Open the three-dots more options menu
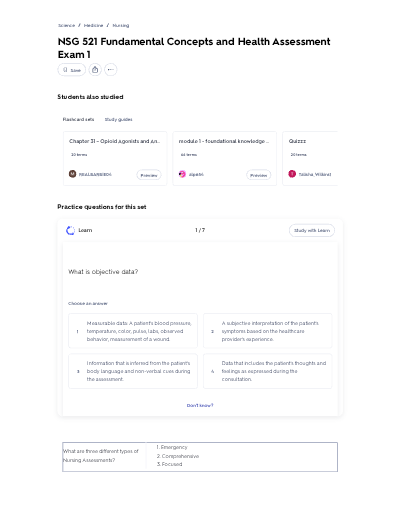This screenshot has height=517, width=400. coord(111,70)
